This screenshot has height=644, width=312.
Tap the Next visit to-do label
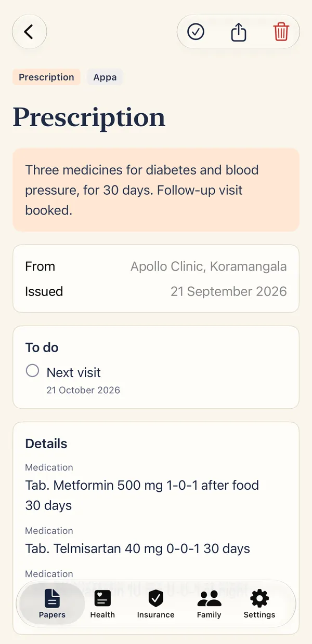tap(73, 372)
